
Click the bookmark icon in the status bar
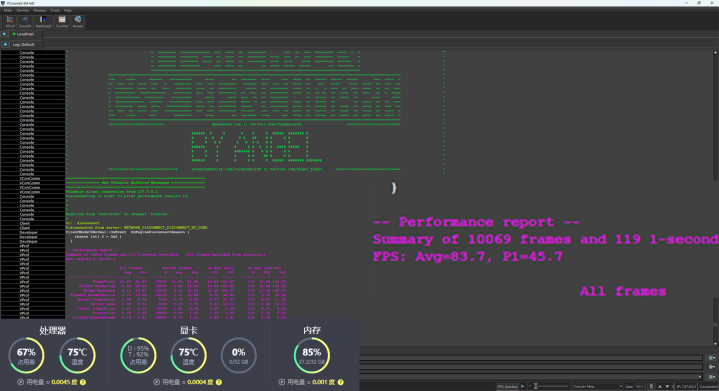pyautogui.click(x=651, y=386)
